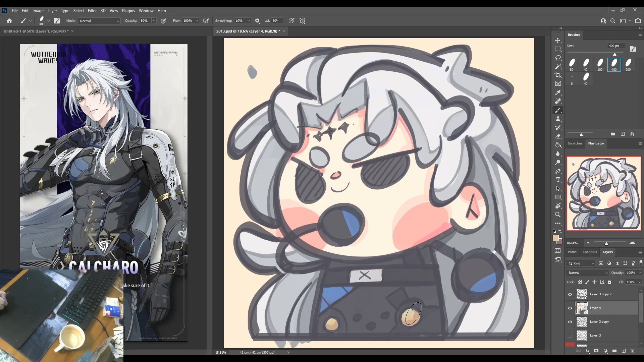Viewport: 644px width, 362px height.
Task: Select the Magic Wand tool
Action: (x=558, y=66)
